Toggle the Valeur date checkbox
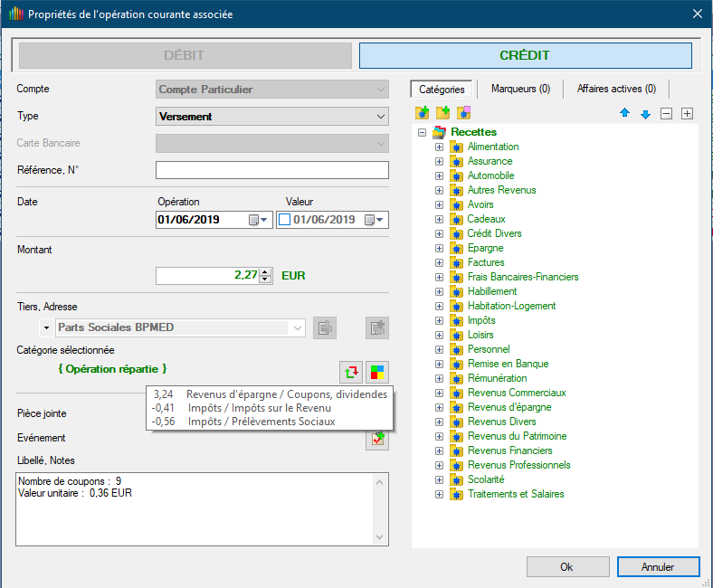The height and width of the screenshot is (588, 713). point(283,220)
